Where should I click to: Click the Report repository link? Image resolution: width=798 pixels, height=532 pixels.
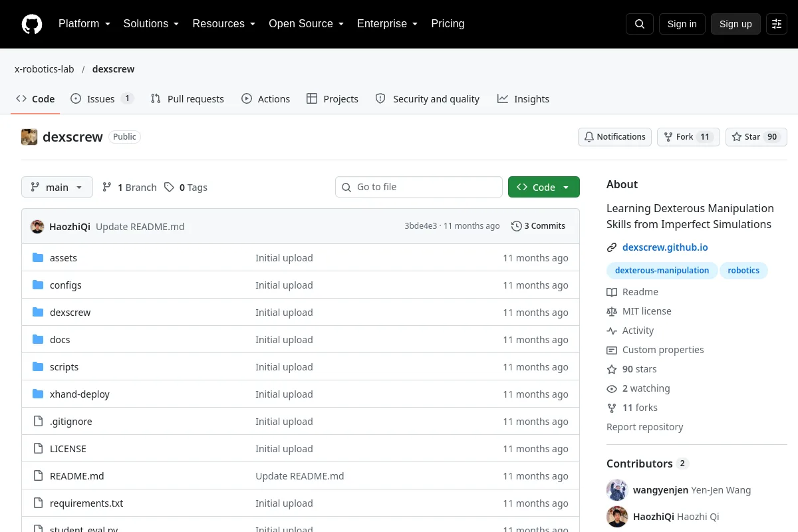tap(644, 427)
